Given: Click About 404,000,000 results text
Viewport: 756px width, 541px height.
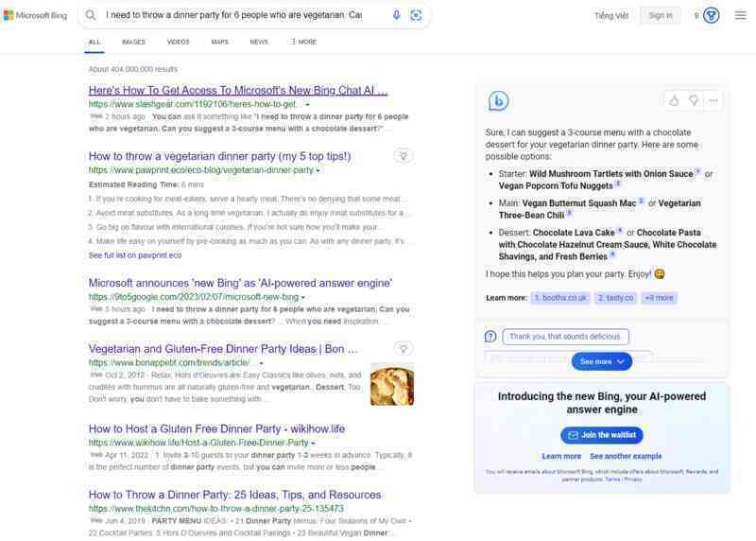Looking at the screenshot, I should click(x=133, y=69).
